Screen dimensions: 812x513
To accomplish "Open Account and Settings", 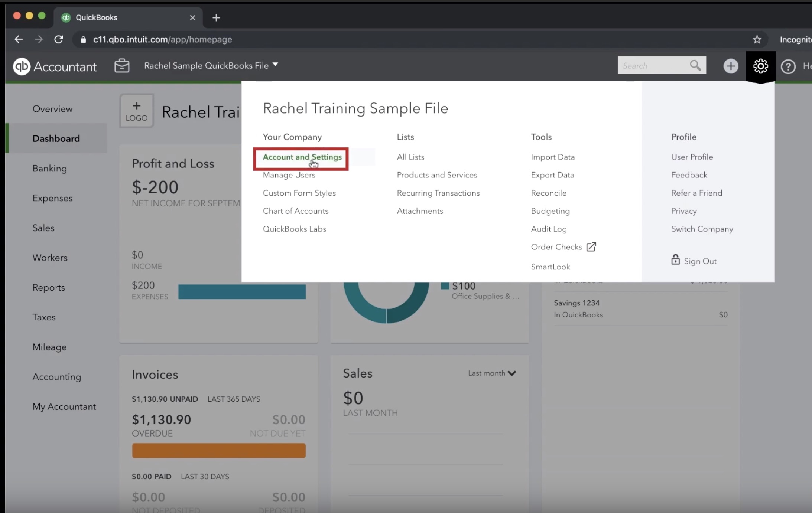I will [302, 157].
